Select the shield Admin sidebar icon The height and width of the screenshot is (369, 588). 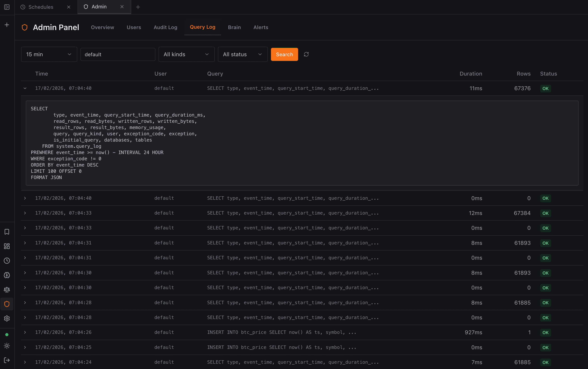[7, 304]
